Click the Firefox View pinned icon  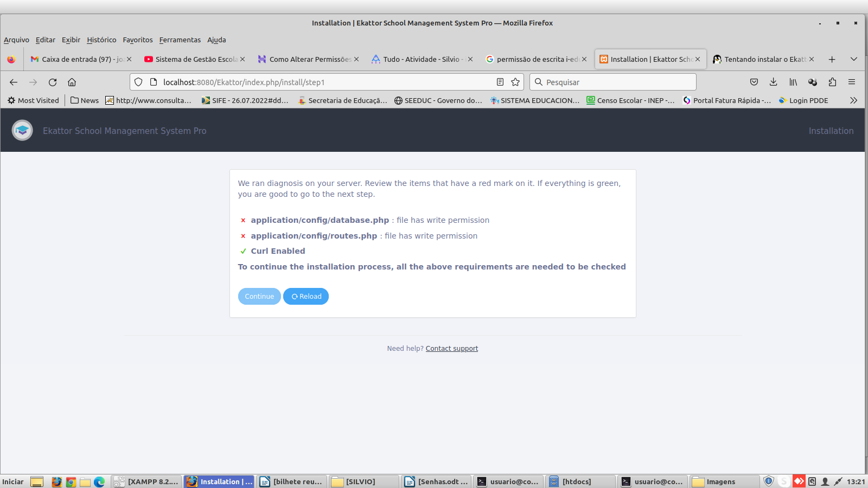[11, 59]
